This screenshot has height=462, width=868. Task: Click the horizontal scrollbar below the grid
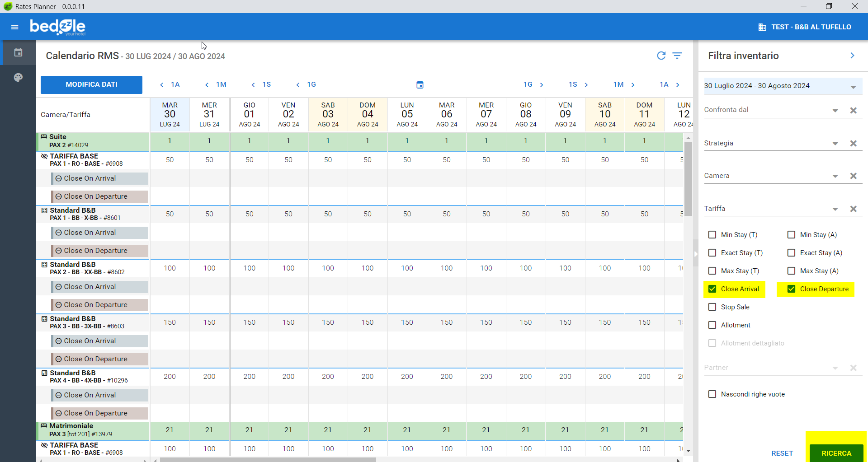[x=268, y=460]
